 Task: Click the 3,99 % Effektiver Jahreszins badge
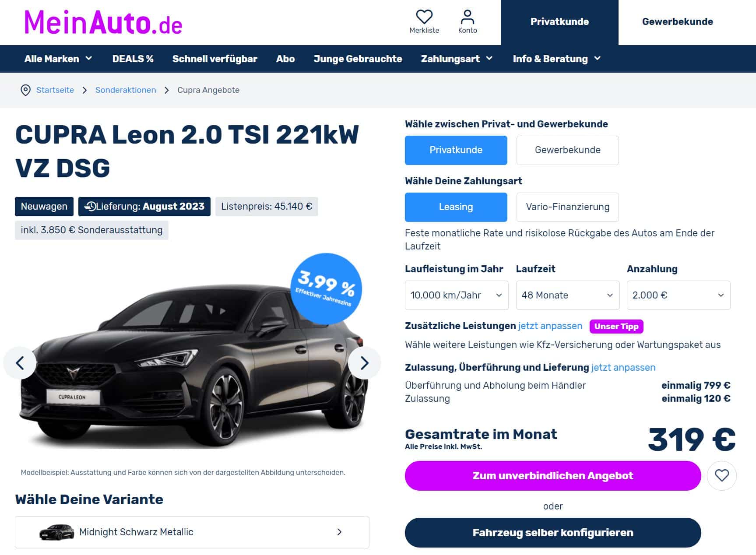(x=326, y=288)
